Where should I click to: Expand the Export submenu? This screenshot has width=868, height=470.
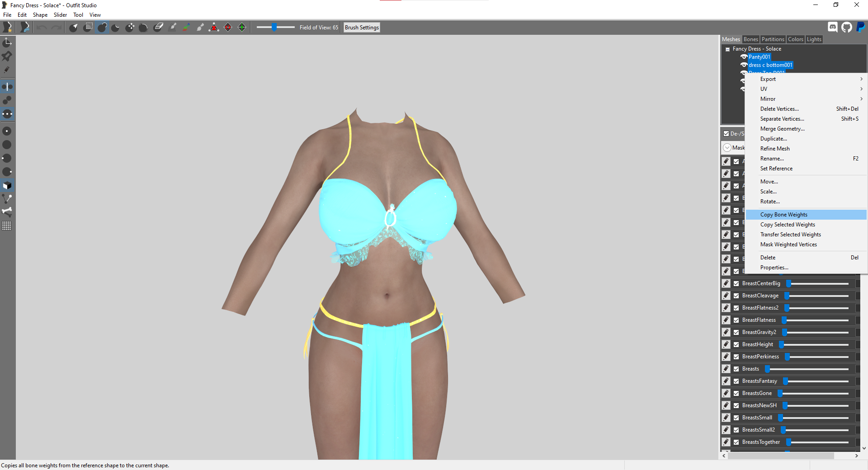[806, 79]
